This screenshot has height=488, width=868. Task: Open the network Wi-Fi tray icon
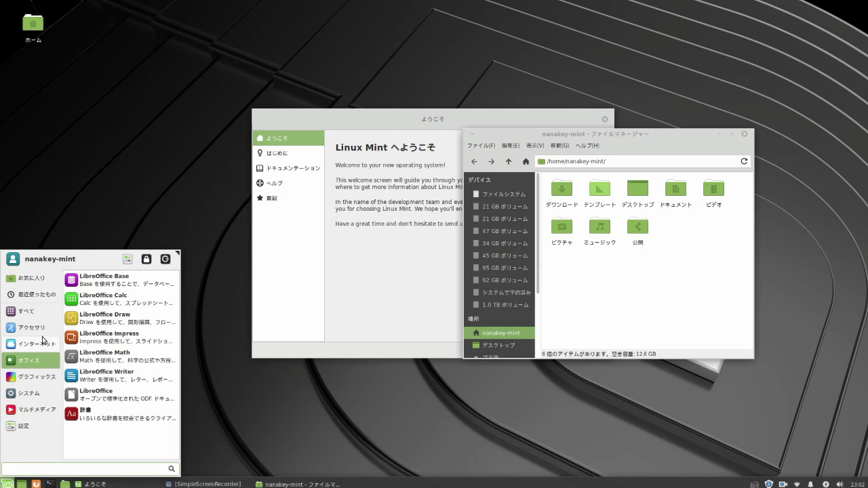(797, 484)
